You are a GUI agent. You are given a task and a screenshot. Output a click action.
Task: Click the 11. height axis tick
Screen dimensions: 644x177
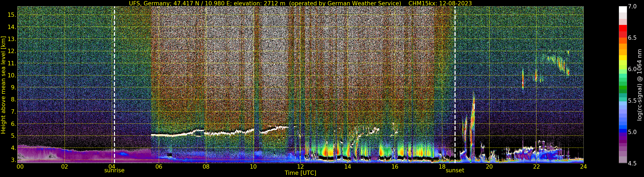12,63
